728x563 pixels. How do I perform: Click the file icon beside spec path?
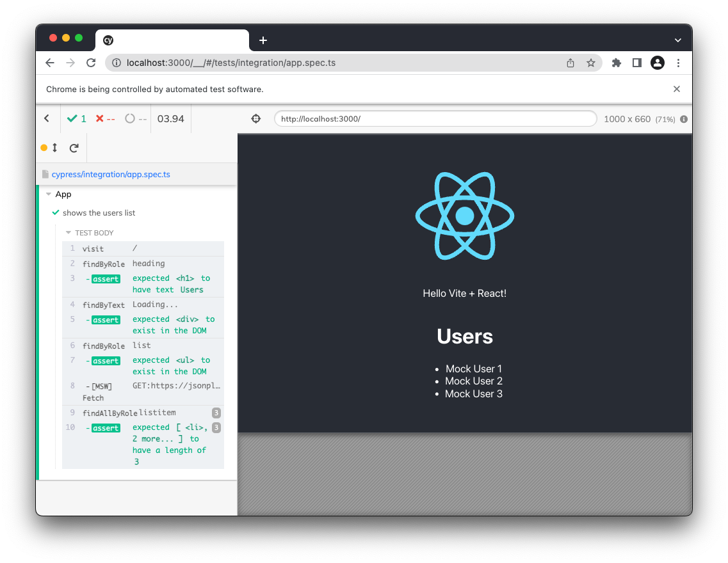tap(45, 175)
